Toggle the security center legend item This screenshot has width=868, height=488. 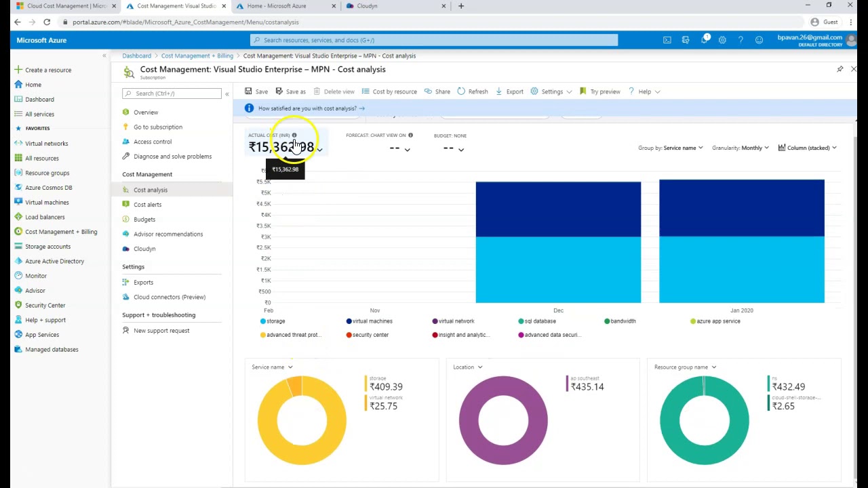368,335
